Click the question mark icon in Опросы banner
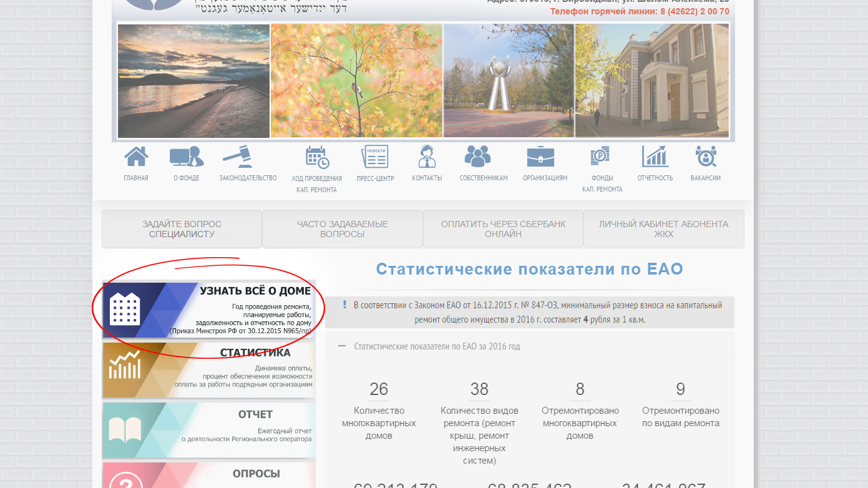 (125, 481)
